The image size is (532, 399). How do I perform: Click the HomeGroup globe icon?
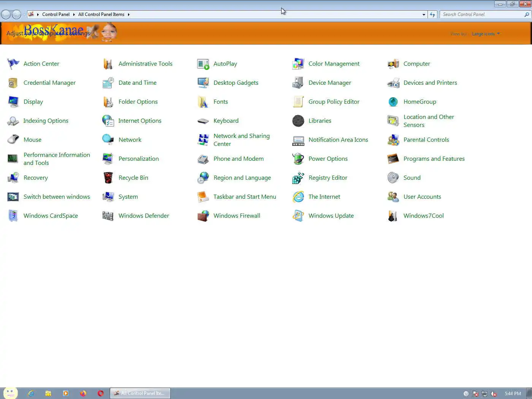click(393, 102)
